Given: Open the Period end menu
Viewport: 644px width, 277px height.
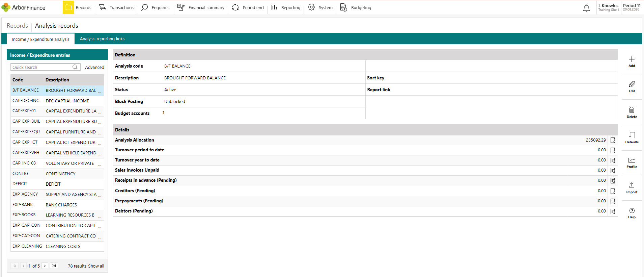Looking at the screenshot, I should [x=248, y=7].
